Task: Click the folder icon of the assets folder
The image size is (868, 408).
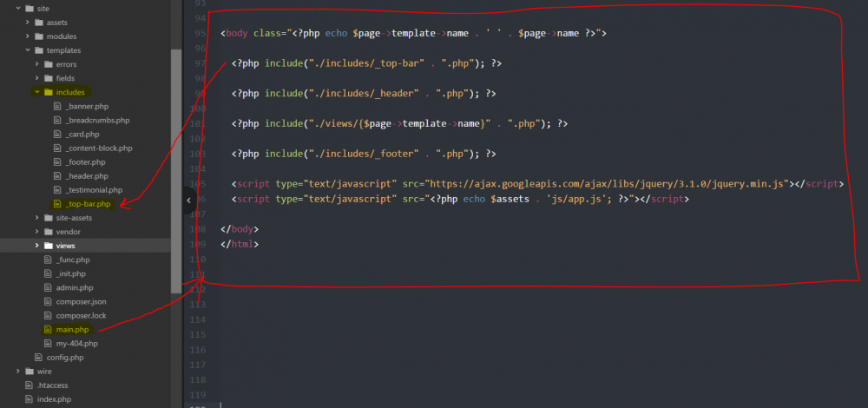Action: click(39, 23)
